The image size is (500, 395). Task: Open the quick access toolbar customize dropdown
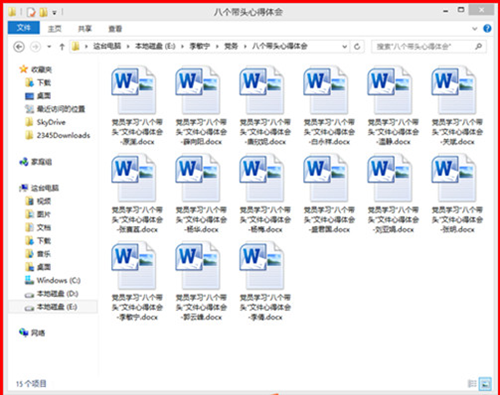[54, 13]
